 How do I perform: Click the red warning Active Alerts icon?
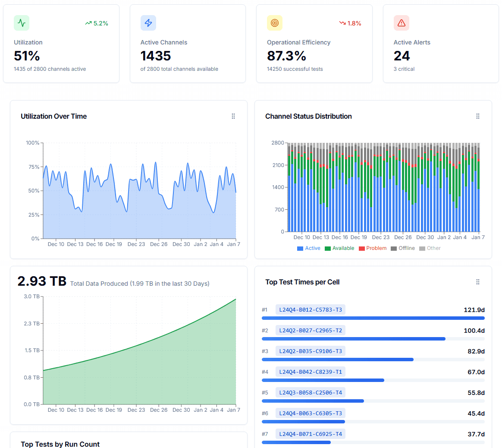(402, 23)
